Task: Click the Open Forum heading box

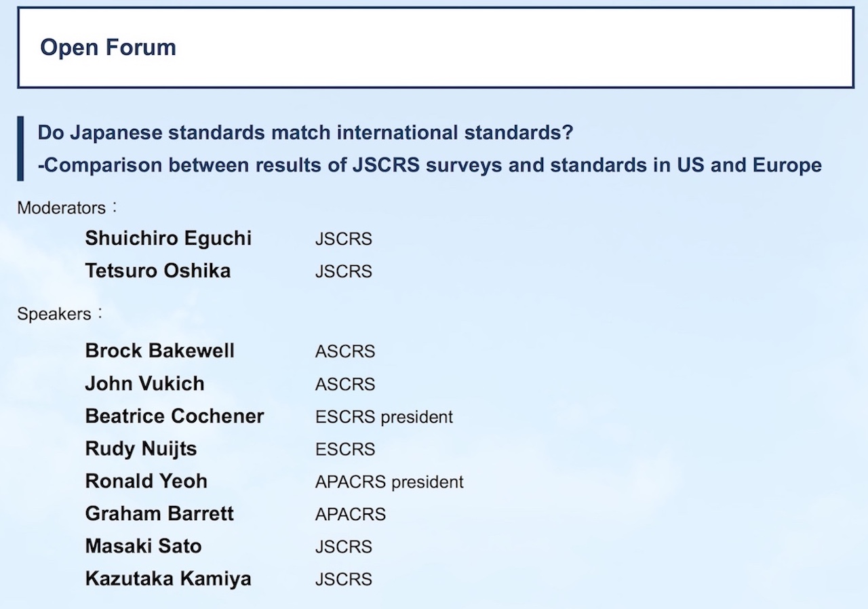Action: tap(435, 47)
